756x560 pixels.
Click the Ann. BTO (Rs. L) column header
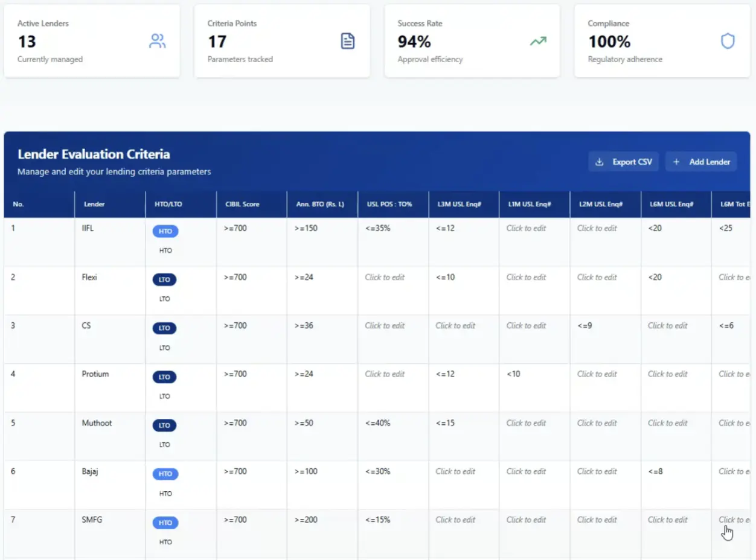[319, 204]
